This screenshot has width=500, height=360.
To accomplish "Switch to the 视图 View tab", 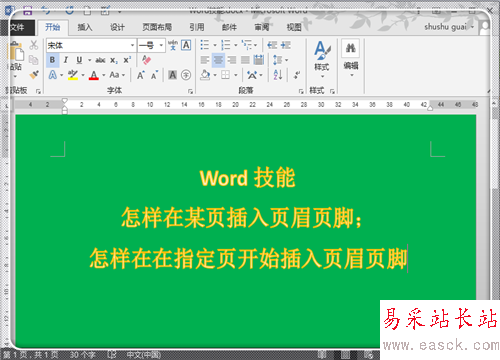I will pos(294,27).
